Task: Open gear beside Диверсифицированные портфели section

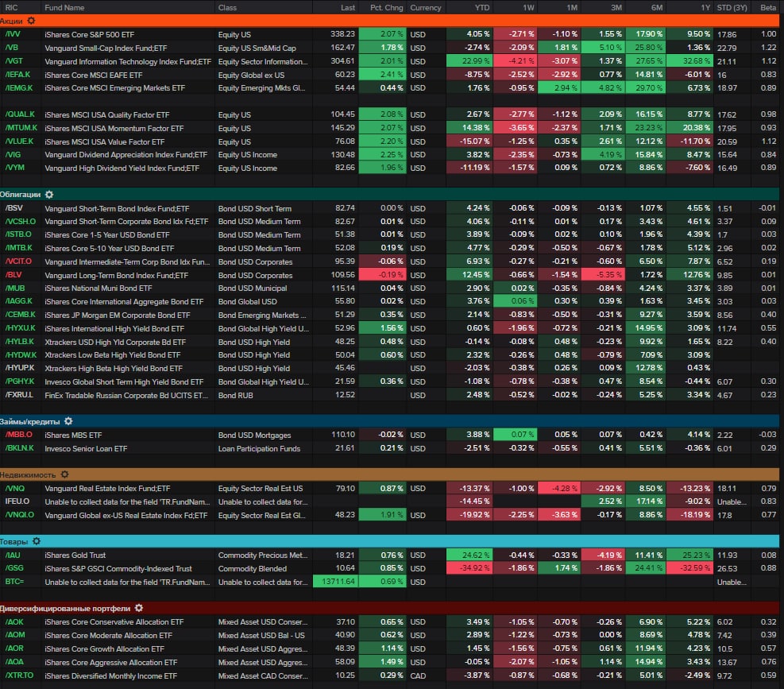Action: (139, 608)
